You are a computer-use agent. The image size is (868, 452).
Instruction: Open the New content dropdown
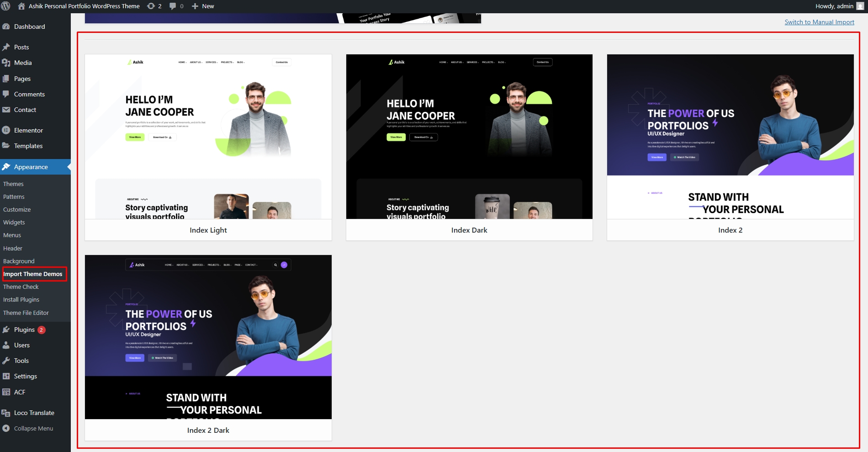click(x=203, y=6)
